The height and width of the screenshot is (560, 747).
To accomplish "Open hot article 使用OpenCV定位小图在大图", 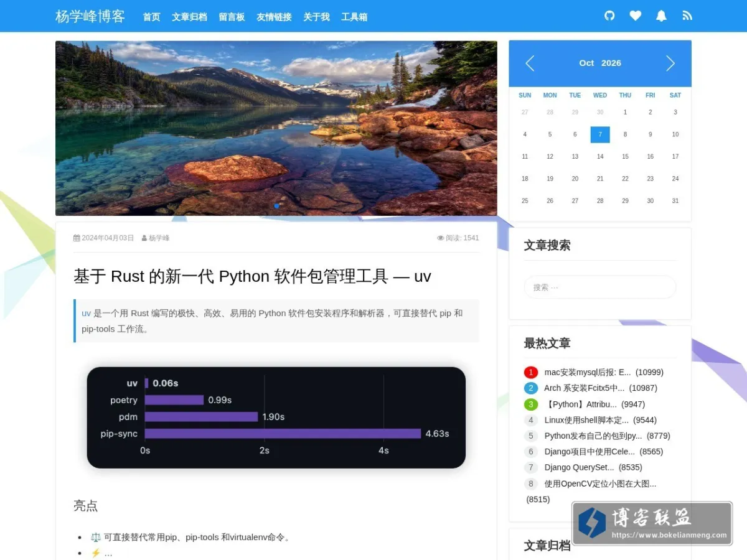I will [x=600, y=483].
